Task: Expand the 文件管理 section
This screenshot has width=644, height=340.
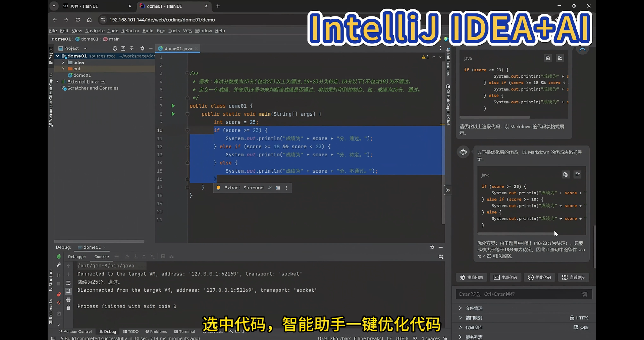Action: (460, 308)
